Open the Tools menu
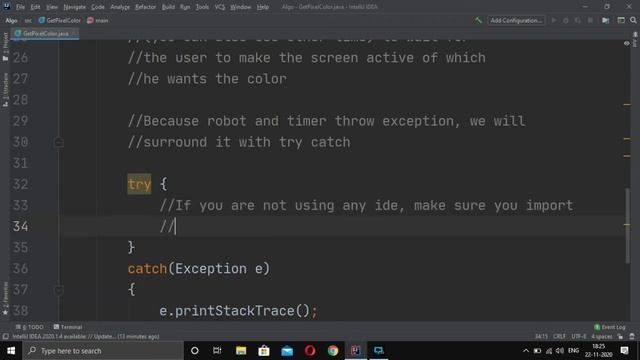640x360 pixels. (202, 7)
